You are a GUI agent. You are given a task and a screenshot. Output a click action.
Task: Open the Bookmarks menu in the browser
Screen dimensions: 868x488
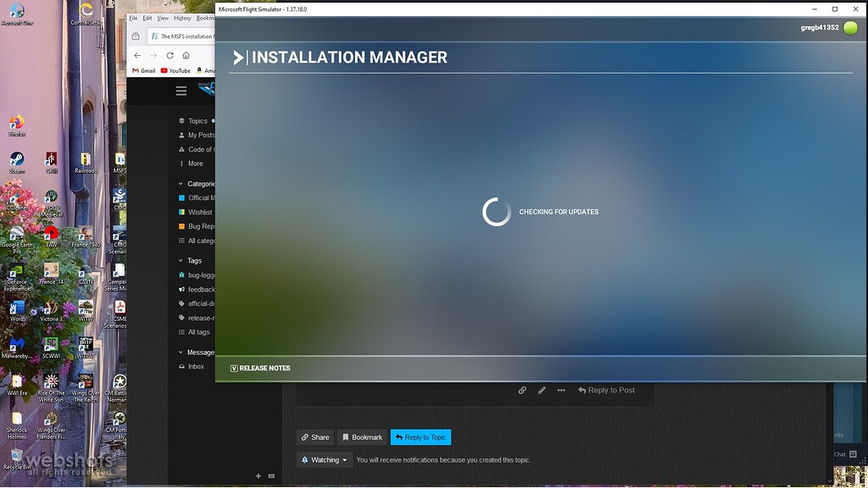[207, 17]
